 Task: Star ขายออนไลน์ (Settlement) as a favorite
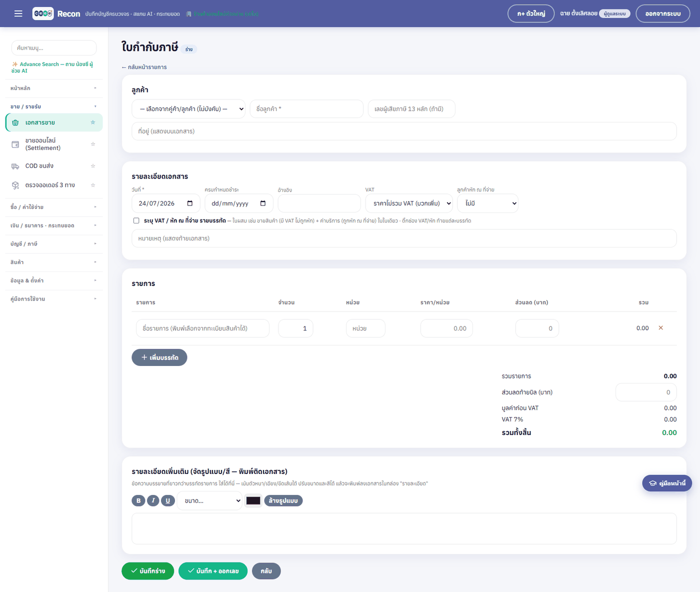pos(93,144)
